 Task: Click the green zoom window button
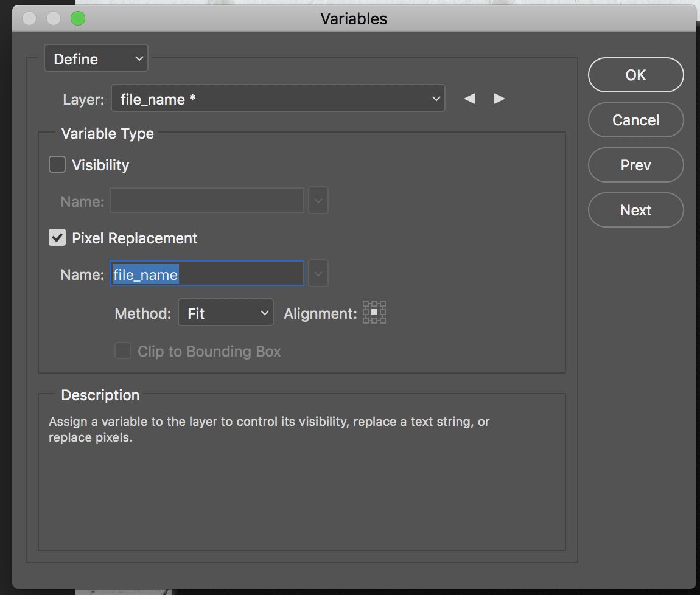pos(78,18)
